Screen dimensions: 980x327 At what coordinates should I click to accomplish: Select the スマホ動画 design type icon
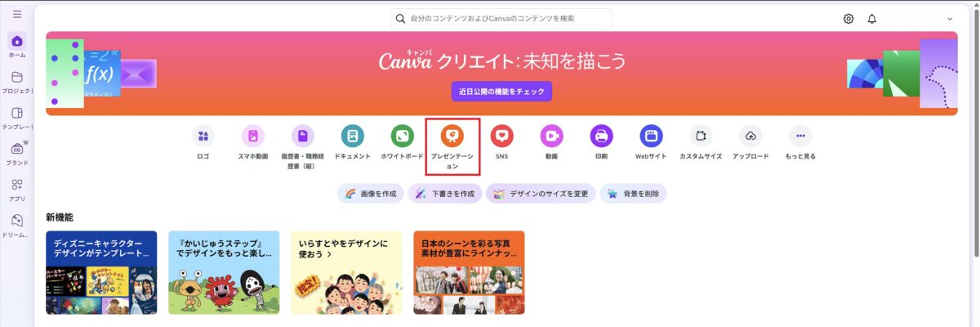[253, 136]
